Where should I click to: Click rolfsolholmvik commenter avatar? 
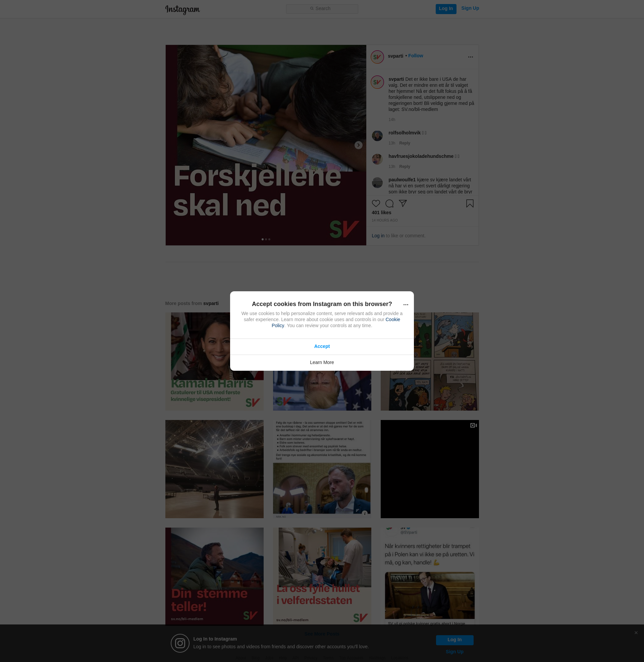point(377,136)
